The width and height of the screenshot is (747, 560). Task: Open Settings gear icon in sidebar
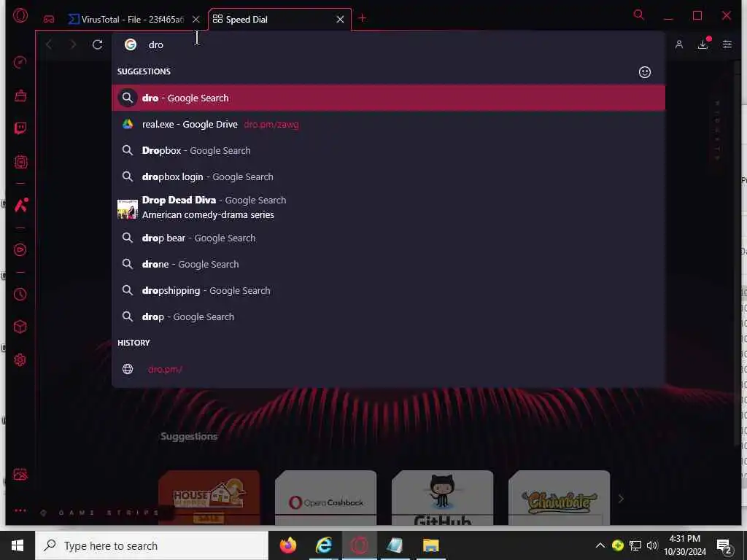click(x=20, y=359)
